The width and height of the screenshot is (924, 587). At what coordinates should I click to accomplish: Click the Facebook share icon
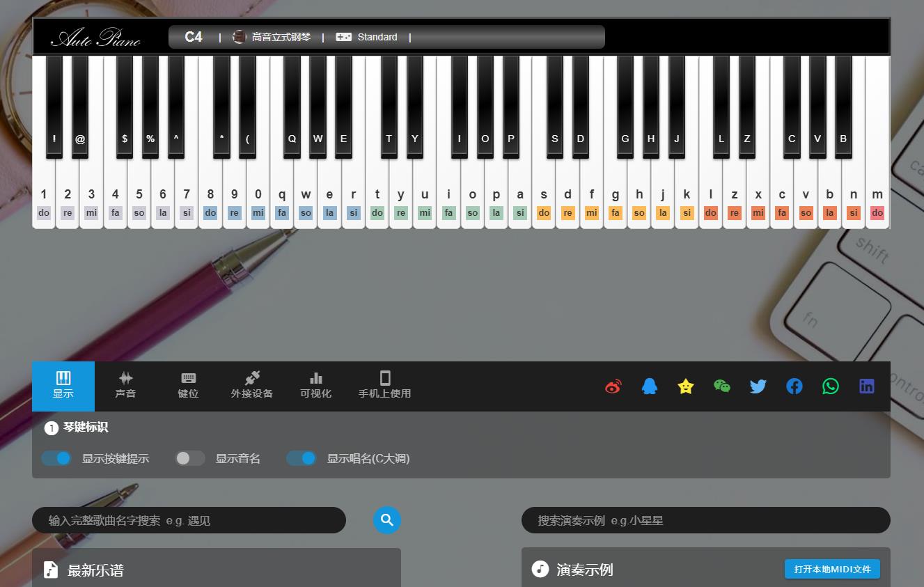pyautogui.click(x=794, y=386)
